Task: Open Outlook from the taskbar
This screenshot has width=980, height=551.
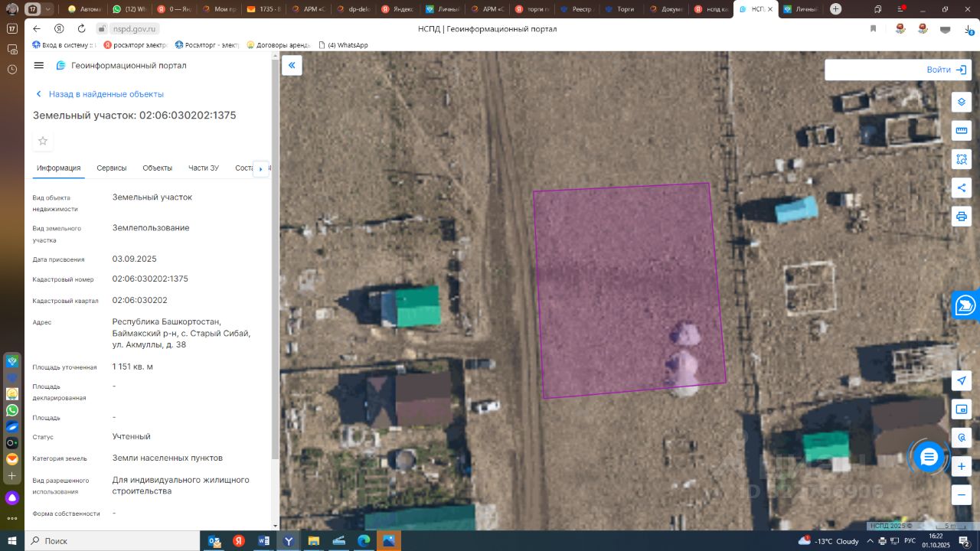Action: 214,541
